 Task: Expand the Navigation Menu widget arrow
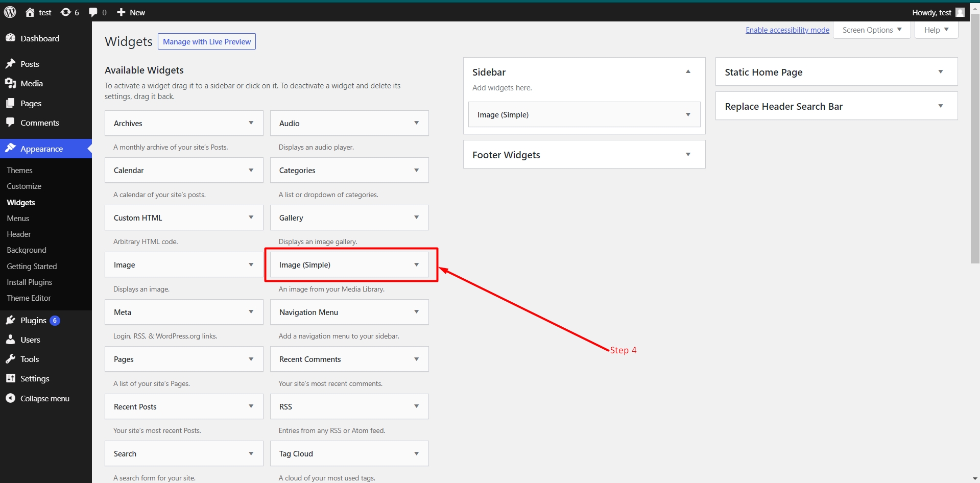[x=417, y=312]
